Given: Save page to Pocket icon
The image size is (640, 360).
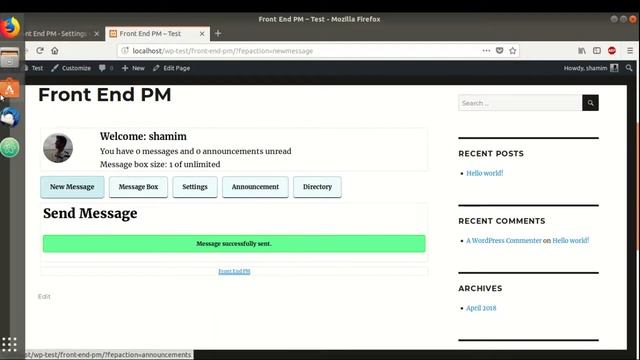Looking at the screenshot, I should (499, 51).
